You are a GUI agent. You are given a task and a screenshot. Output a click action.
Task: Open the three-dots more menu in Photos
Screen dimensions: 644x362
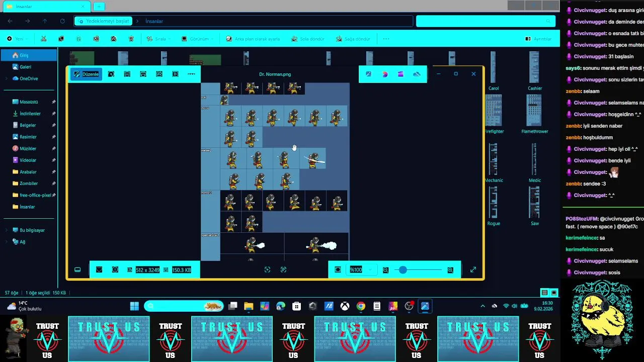[x=191, y=74]
